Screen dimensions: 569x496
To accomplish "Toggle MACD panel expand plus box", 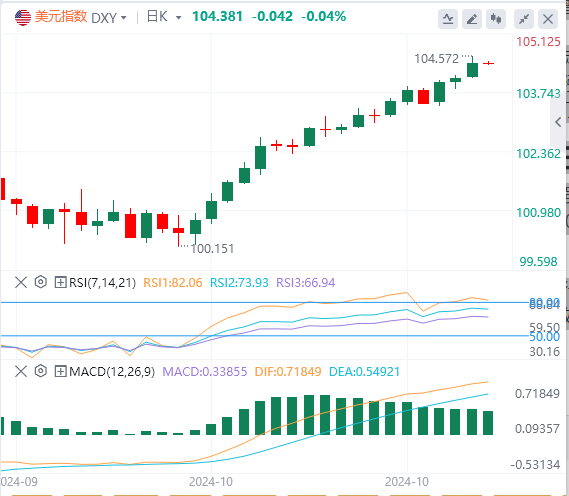I will click(x=60, y=372).
